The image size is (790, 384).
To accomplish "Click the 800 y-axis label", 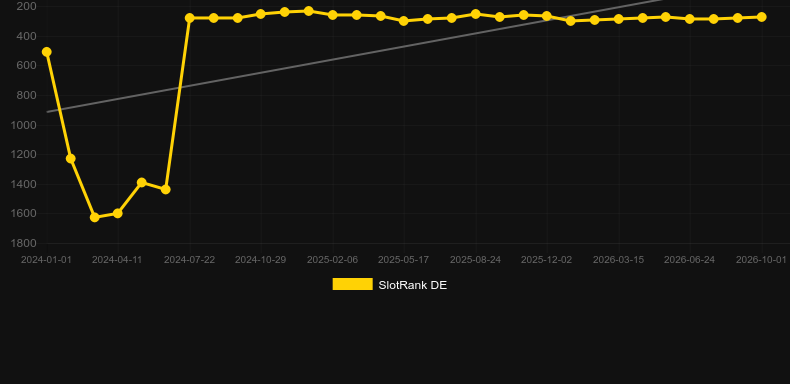I will pyautogui.click(x=27, y=95).
